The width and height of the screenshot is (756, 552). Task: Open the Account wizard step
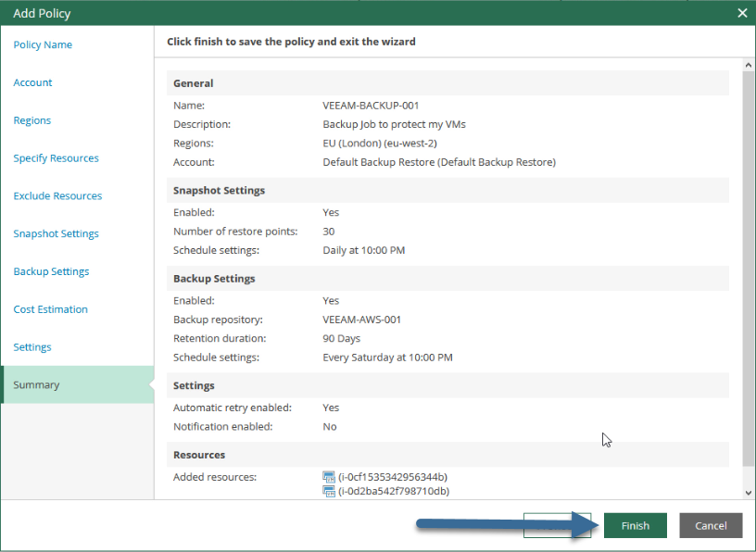(x=32, y=82)
